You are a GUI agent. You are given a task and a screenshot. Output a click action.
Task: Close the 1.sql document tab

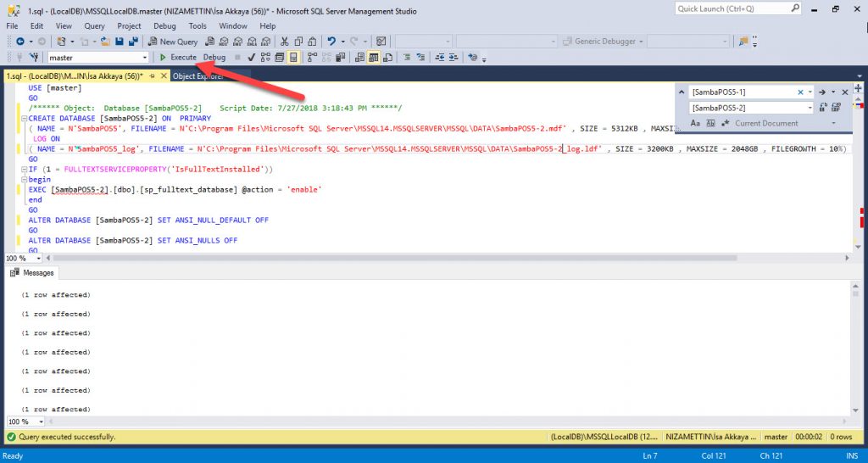pos(164,76)
